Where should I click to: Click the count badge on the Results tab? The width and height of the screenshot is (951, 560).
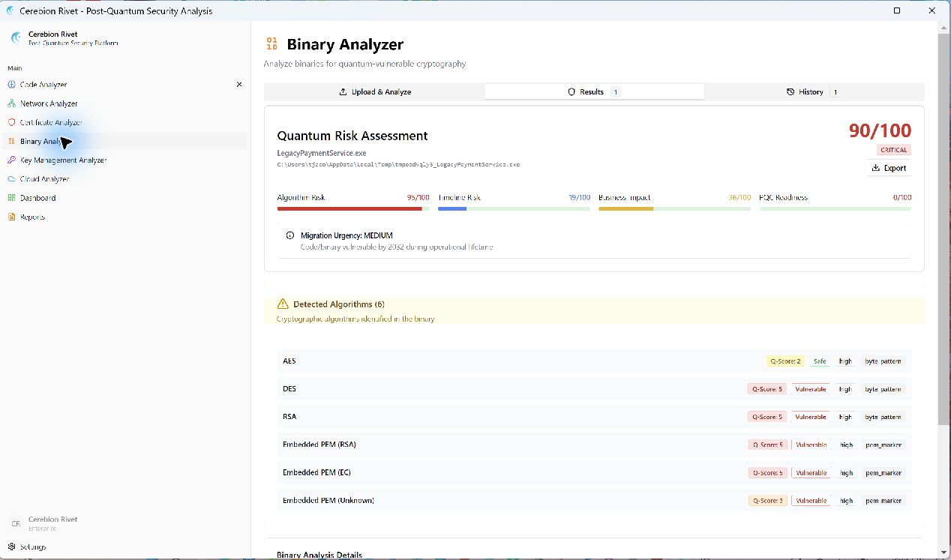pyautogui.click(x=616, y=91)
